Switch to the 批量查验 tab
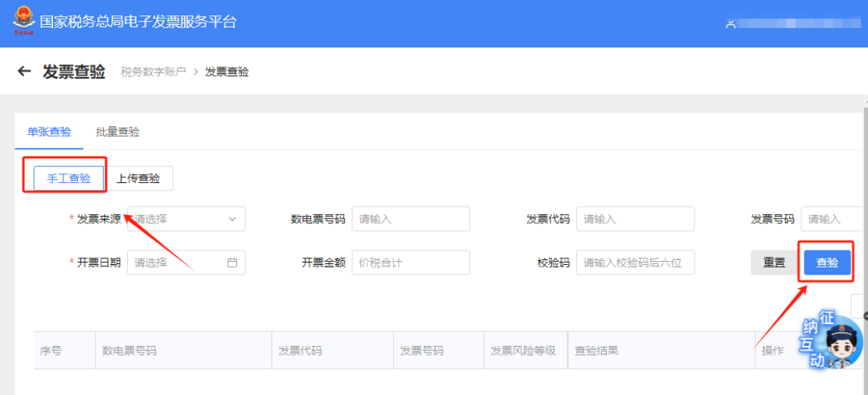This screenshot has width=868, height=395. pos(117,132)
